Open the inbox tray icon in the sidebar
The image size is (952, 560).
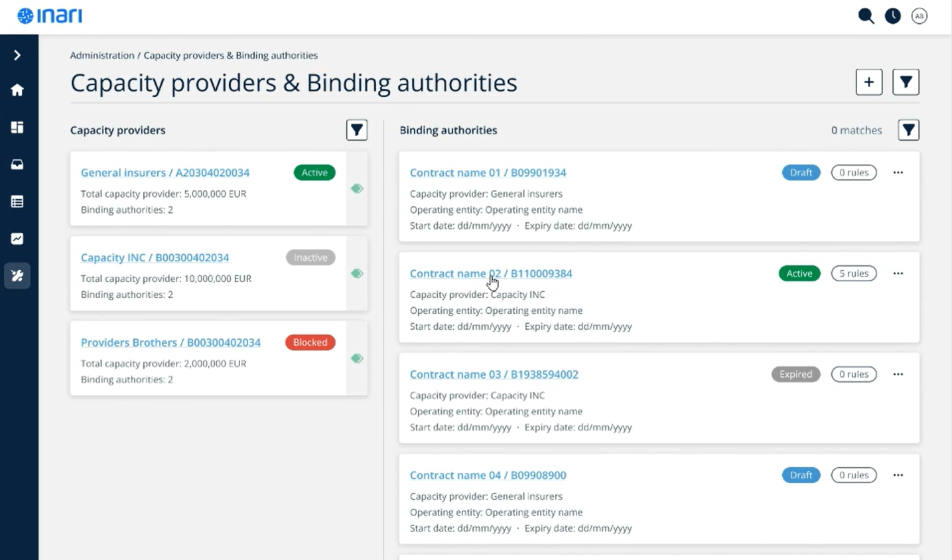click(17, 164)
